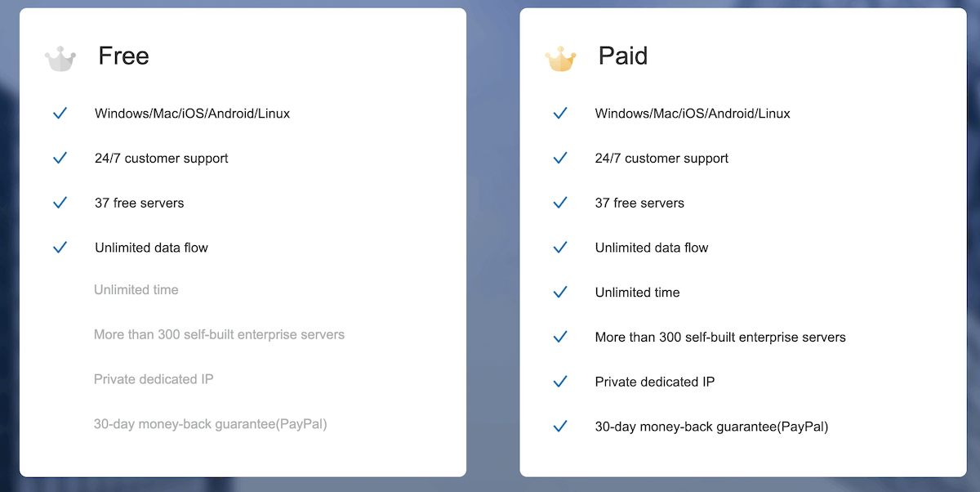Click the Paid plan's 24/7 customer support checkmark
The width and height of the screenshot is (980, 492).
click(x=560, y=159)
